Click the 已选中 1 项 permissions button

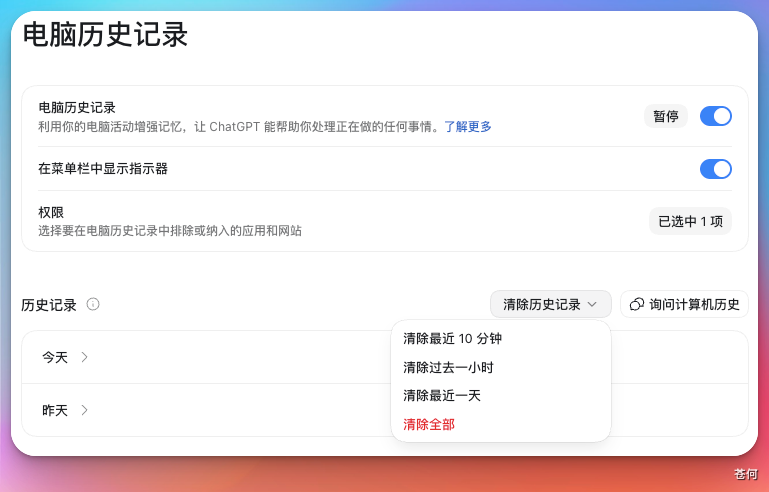coord(690,221)
